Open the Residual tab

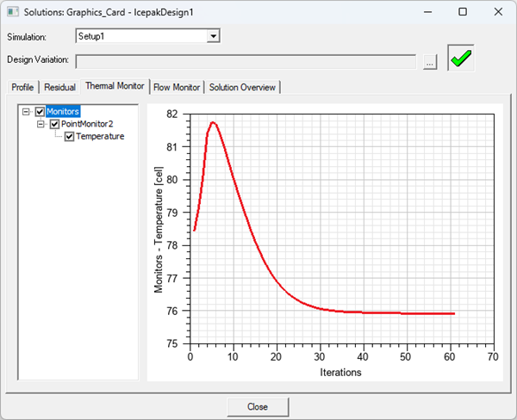(60, 87)
